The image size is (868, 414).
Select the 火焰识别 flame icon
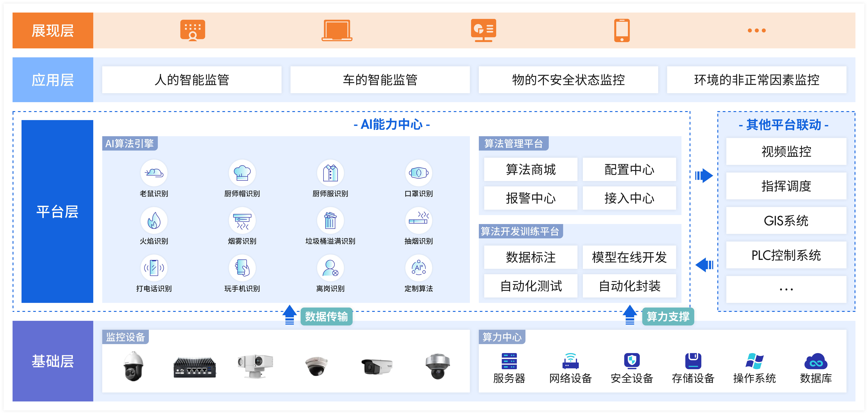(154, 221)
